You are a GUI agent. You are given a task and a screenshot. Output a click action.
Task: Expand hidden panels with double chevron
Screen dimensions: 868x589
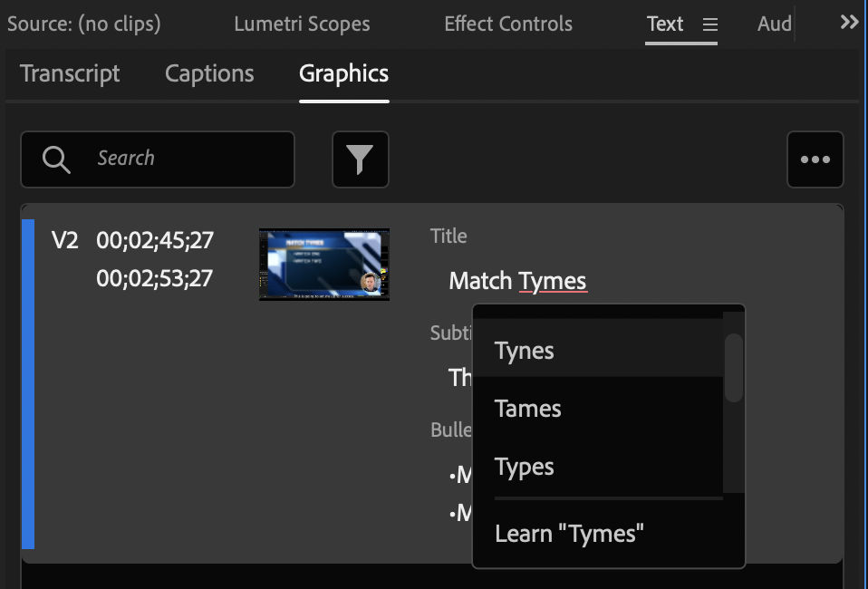pyautogui.click(x=849, y=23)
